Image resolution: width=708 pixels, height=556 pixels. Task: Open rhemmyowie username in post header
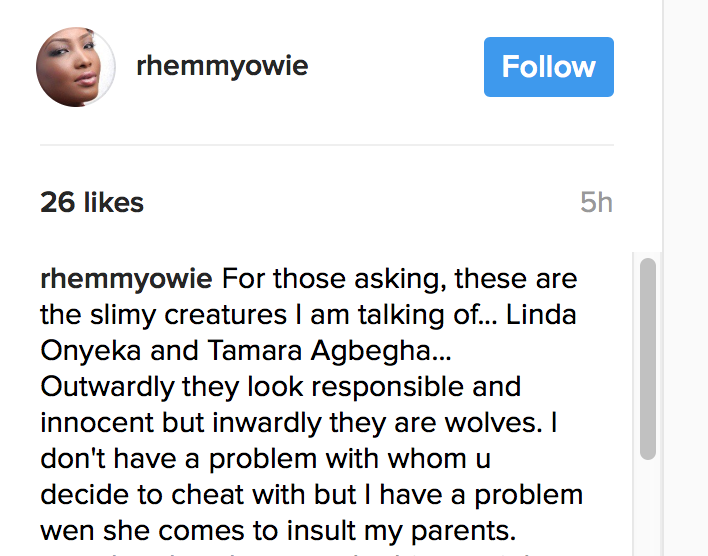(x=222, y=66)
